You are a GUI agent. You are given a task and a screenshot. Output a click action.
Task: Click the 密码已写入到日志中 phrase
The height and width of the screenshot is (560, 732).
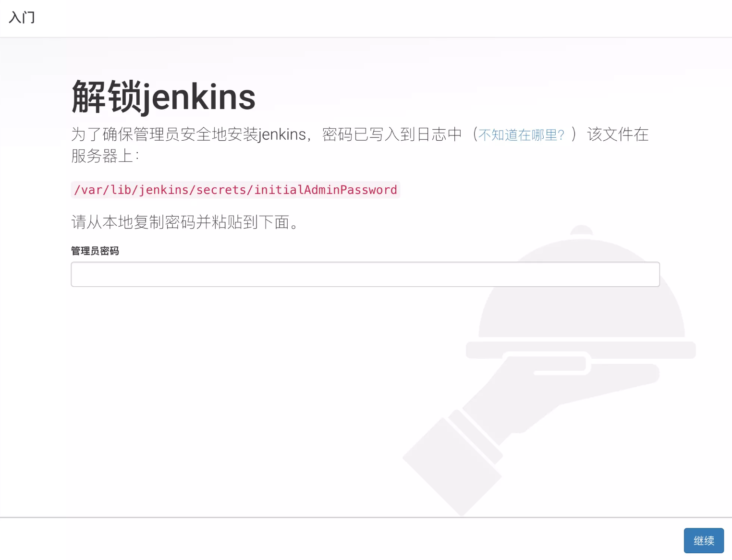tap(392, 134)
